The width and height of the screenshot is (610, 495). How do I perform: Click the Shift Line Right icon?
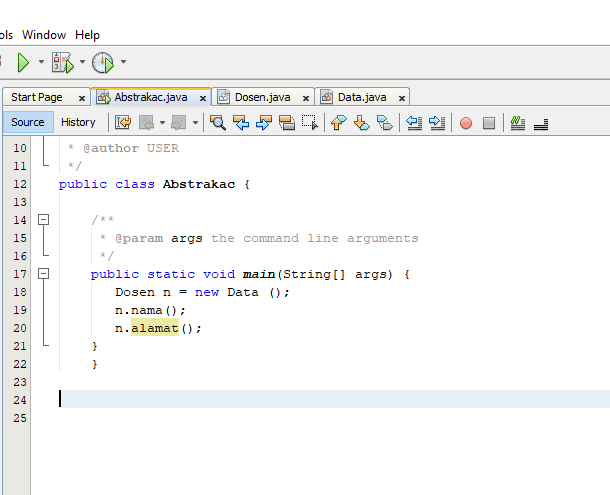(436, 123)
